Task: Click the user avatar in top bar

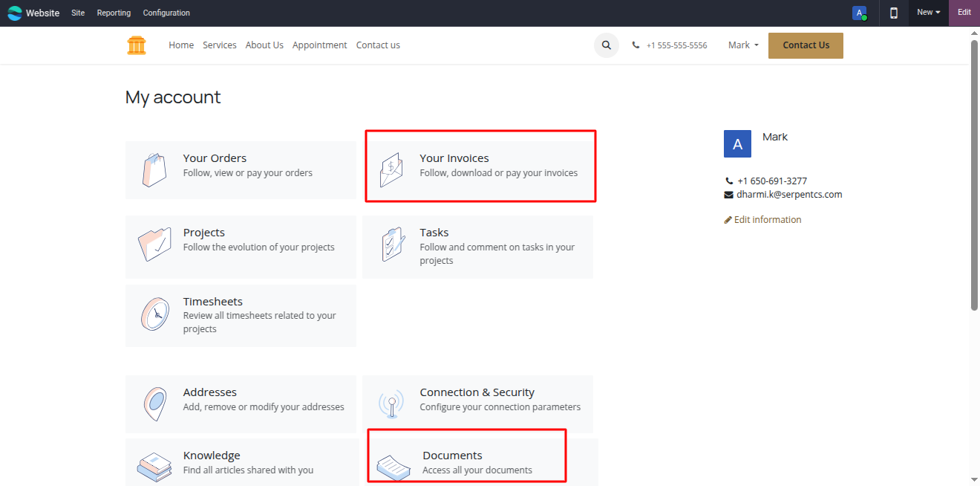Action: [x=859, y=13]
